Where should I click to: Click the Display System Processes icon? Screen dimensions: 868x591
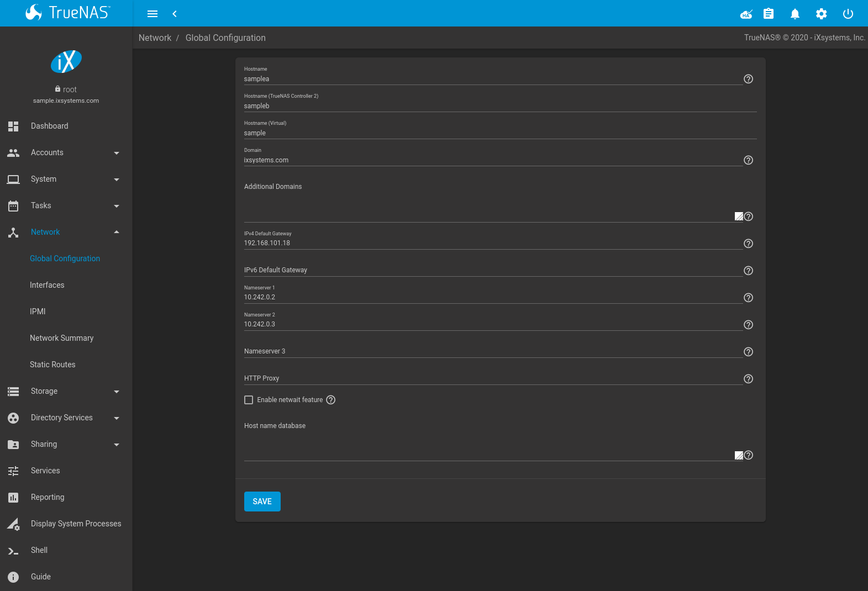[x=13, y=524]
